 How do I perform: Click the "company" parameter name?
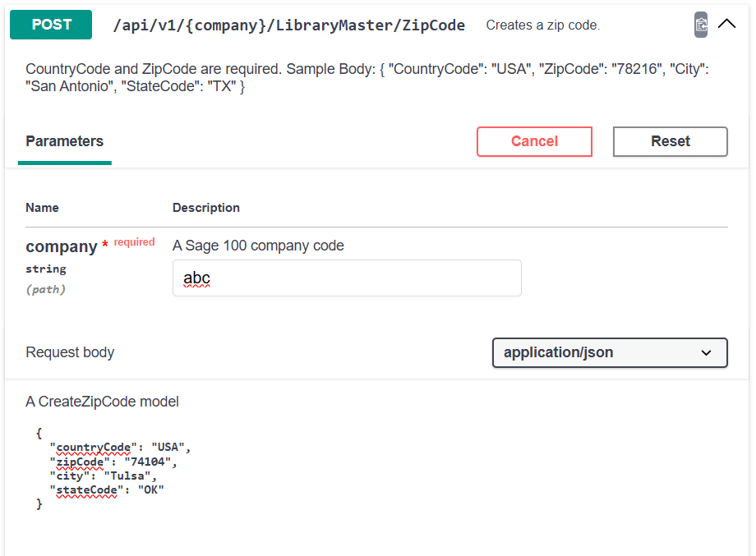click(x=62, y=246)
